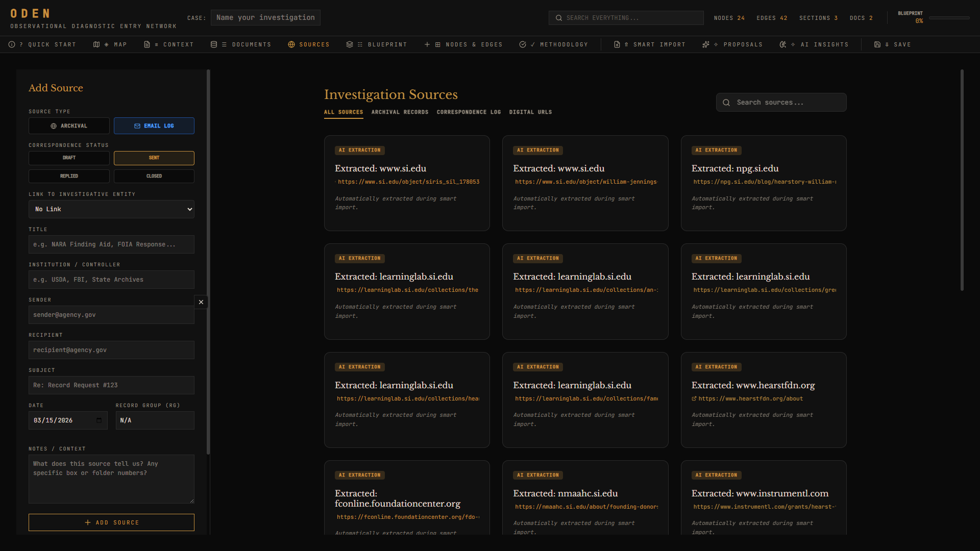Open Nodes & Edges via its icon
Screen dimensions: 980x551
(427, 44)
